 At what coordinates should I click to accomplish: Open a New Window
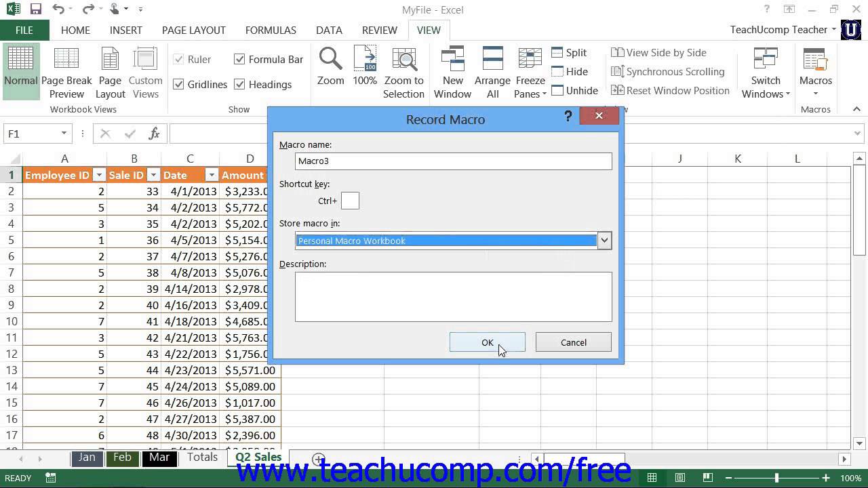click(452, 73)
